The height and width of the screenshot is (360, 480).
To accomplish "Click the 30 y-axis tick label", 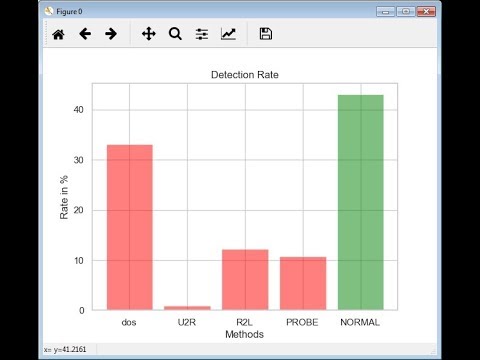I will click(79, 160).
